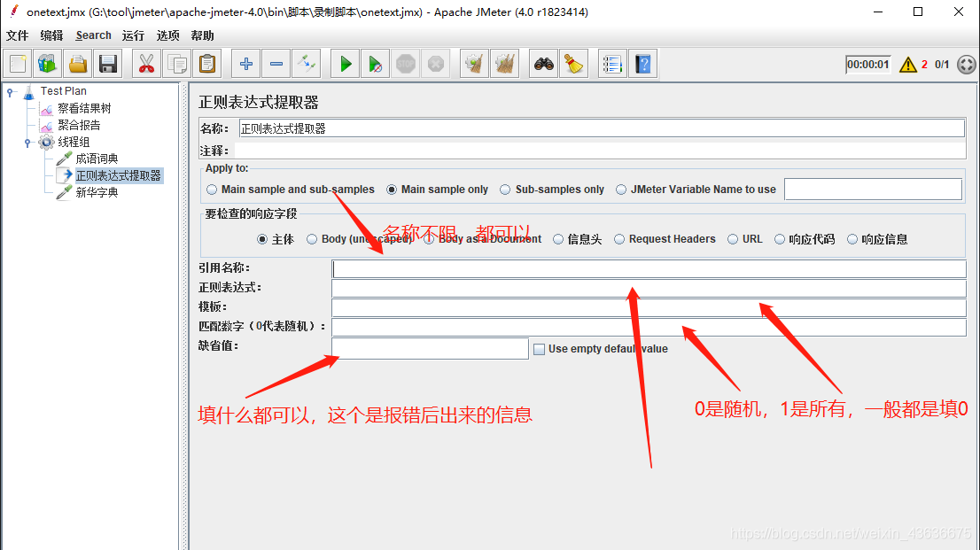Select 正则表达式提取器 in the tree
This screenshot has width=980, height=550.
[118, 175]
